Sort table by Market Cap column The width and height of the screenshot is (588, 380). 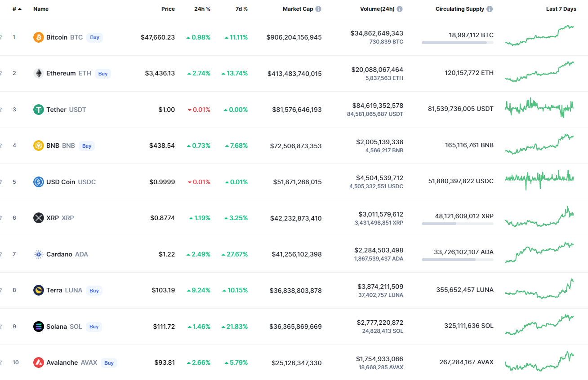coord(298,9)
